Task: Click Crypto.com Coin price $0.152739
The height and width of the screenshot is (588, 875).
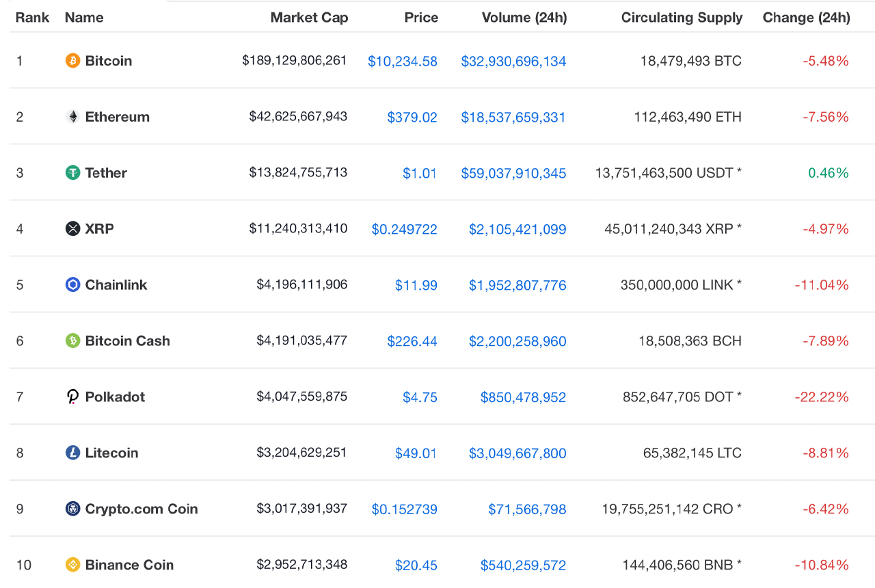Action: click(x=405, y=510)
